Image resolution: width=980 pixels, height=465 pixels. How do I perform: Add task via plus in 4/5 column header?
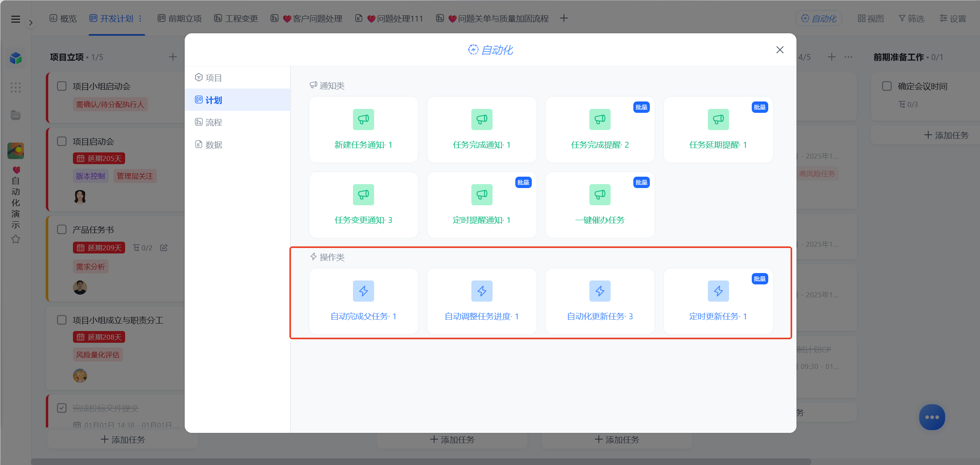click(831, 57)
